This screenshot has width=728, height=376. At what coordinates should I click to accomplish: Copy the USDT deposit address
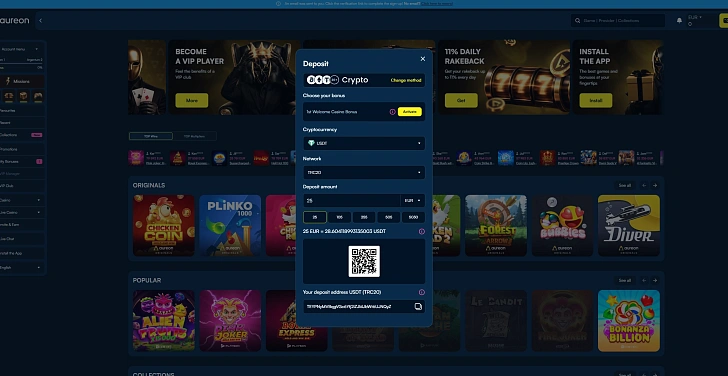418,306
